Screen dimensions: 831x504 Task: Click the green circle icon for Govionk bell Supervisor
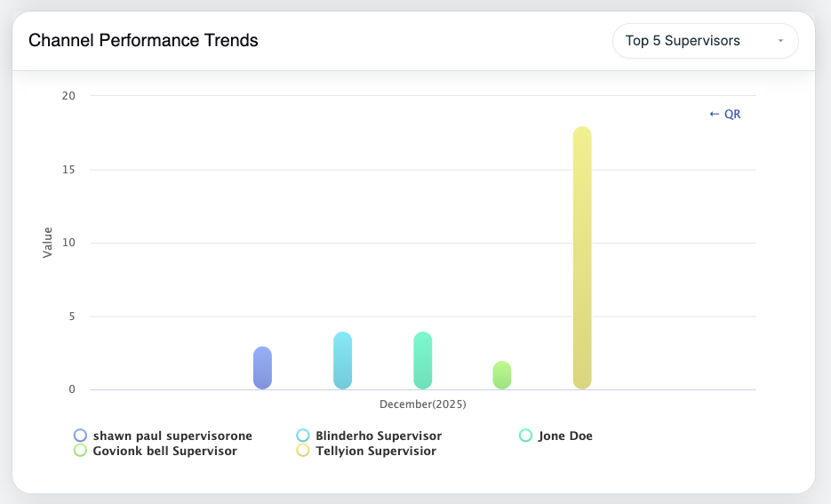pos(81,451)
